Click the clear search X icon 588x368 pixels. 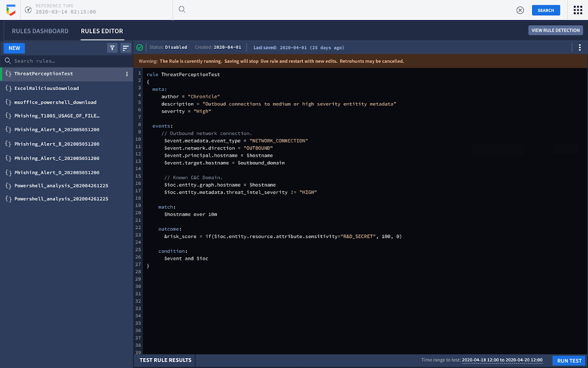tap(520, 10)
